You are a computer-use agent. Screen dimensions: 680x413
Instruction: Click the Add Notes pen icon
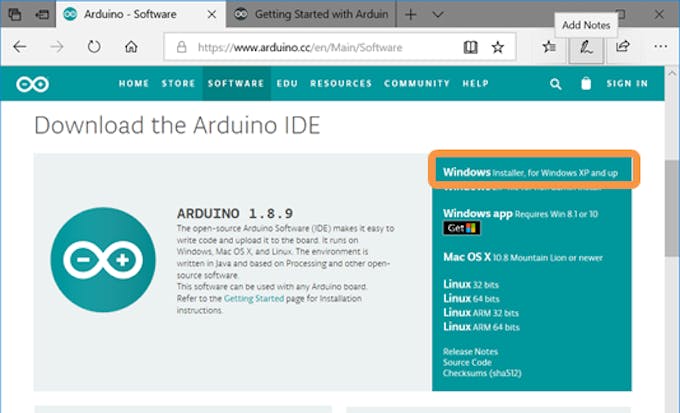586,48
